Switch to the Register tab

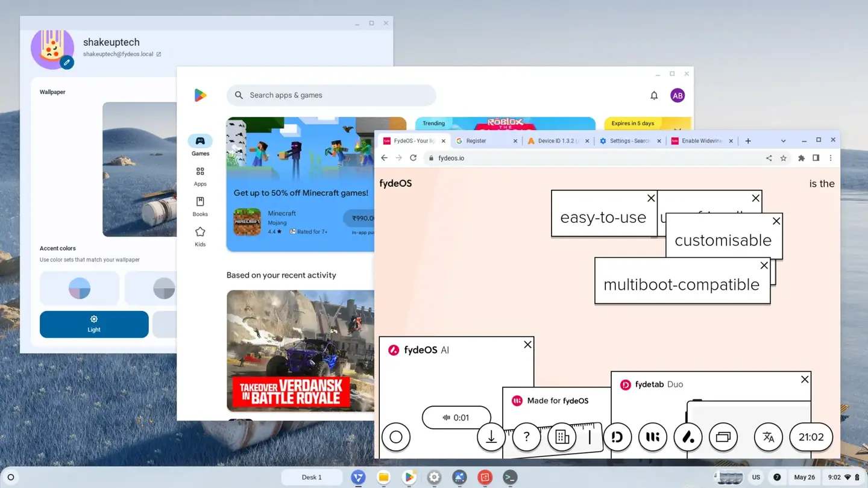(x=479, y=140)
